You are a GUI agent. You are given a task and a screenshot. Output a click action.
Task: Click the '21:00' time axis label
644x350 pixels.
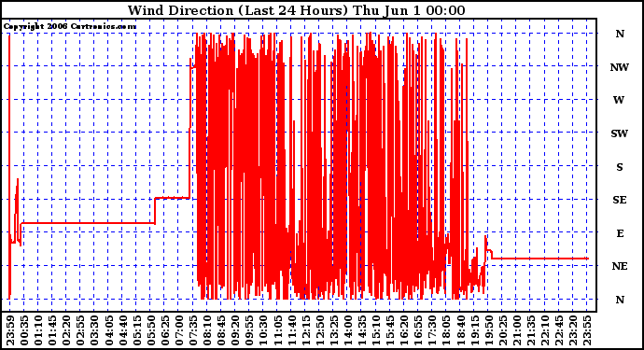click(517, 330)
